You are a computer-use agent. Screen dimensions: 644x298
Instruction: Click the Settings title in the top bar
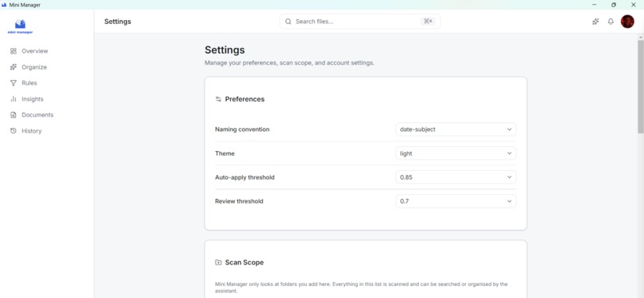click(117, 22)
